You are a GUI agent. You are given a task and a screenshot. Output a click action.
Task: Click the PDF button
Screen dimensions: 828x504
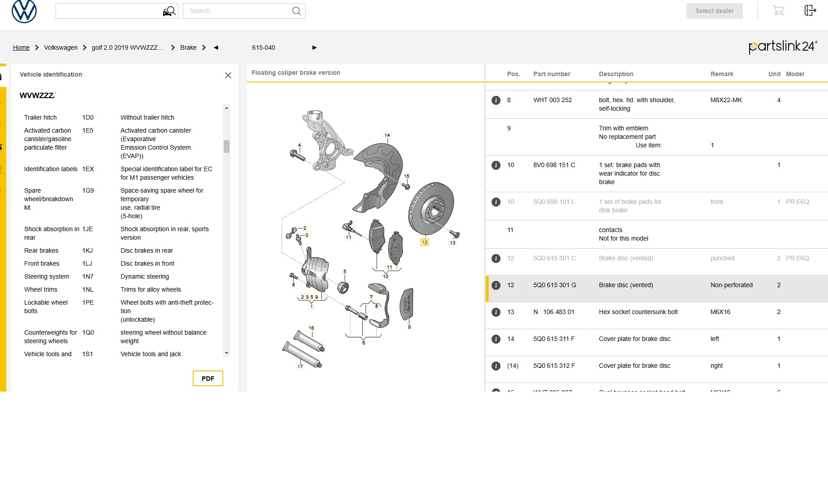[208, 379]
